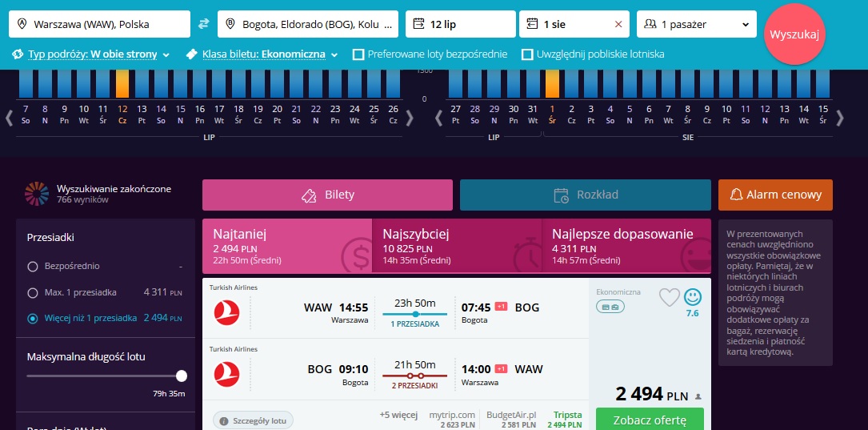Click the Wyszukaj search button
The height and width of the screenshot is (430, 868).
(794, 34)
